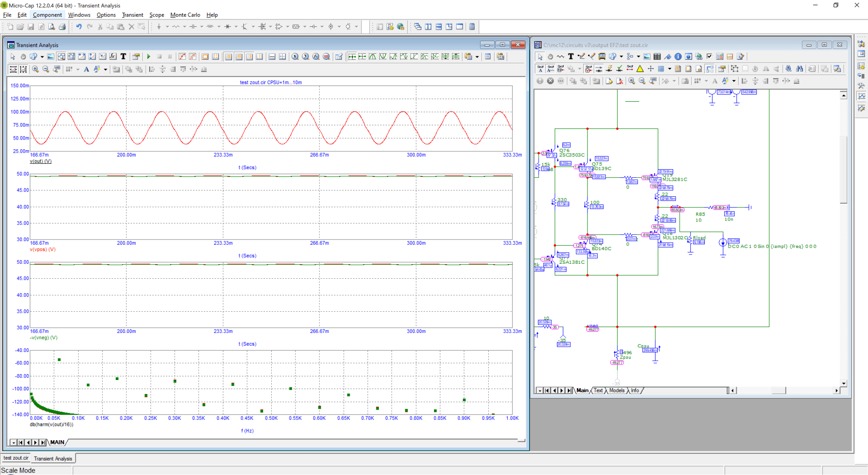Select the Wire tool in the schematic window toolbar
The image size is (868, 475).
pos(581,56)
